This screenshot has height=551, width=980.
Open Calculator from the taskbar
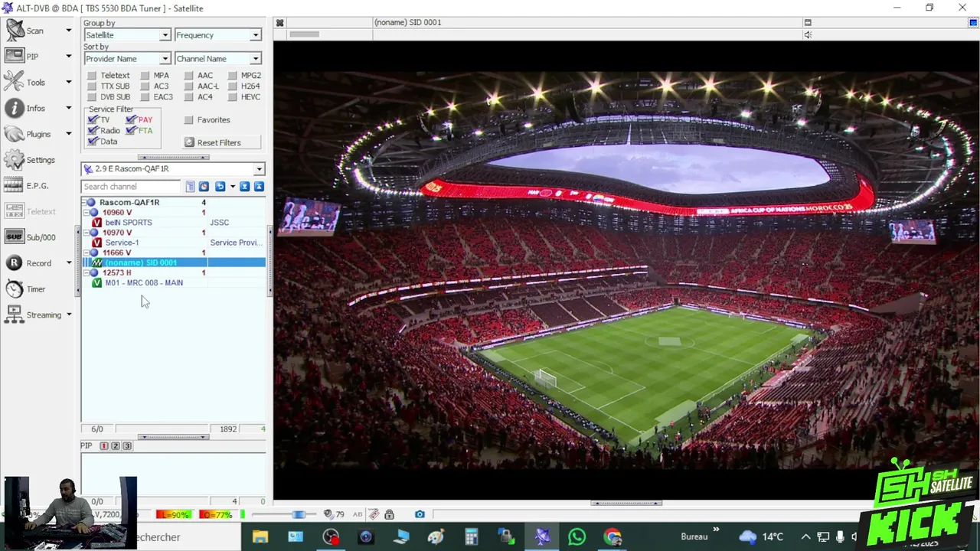(x=472, y=537)
